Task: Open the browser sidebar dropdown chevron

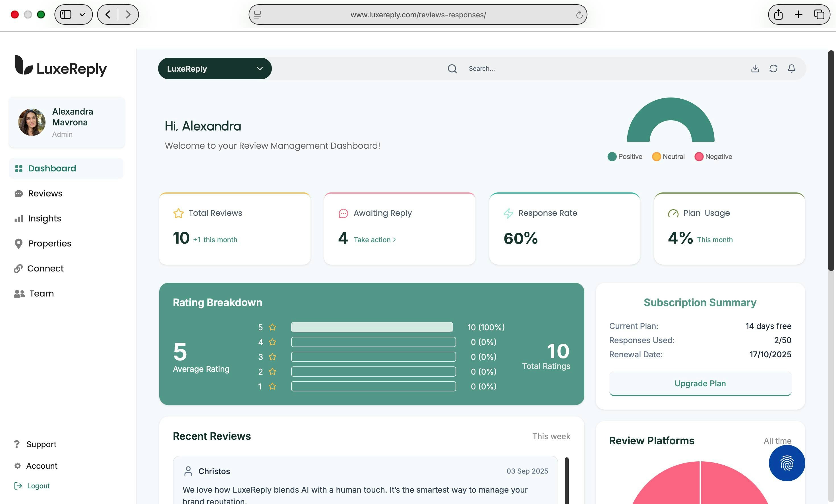Action: pyautogui.click(x=82, y=14)
